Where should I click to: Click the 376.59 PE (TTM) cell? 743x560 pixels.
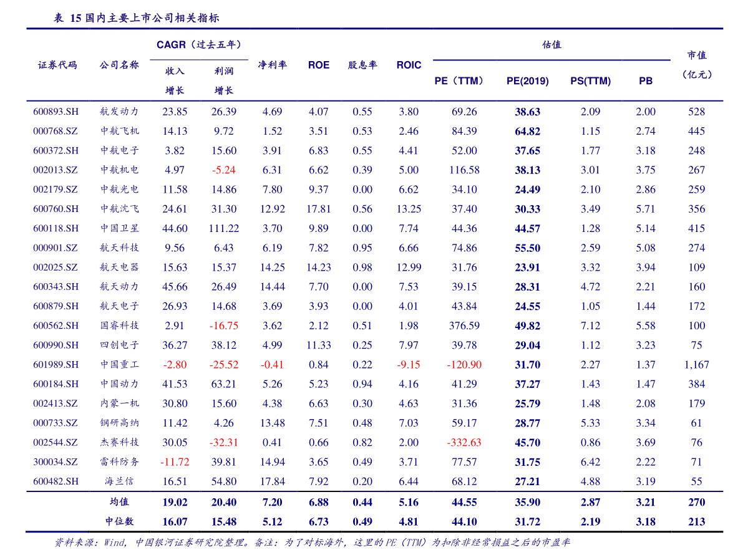(x=464, y=326)
